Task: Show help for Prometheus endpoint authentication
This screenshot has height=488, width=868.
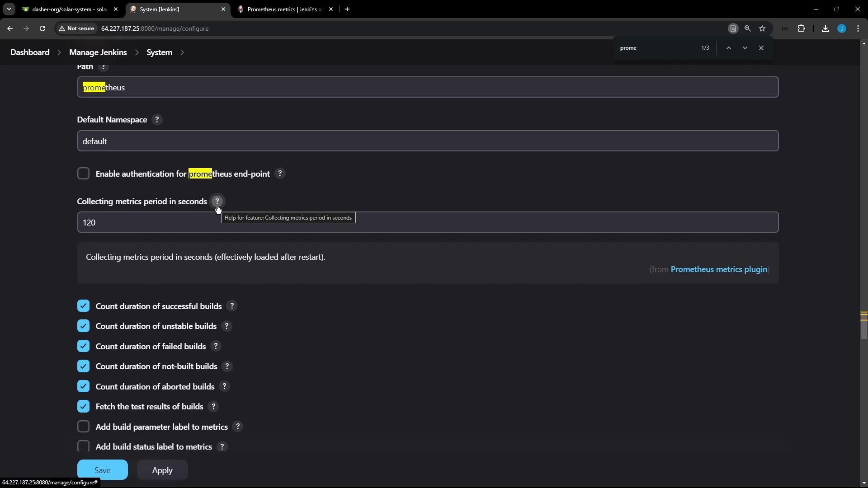Action: point(280,174)
